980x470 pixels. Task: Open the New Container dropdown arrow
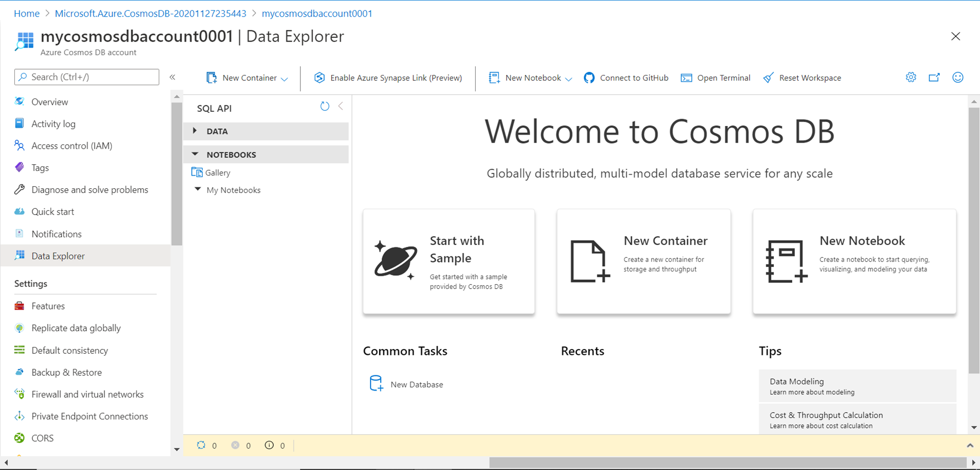(x=284, y=79)
